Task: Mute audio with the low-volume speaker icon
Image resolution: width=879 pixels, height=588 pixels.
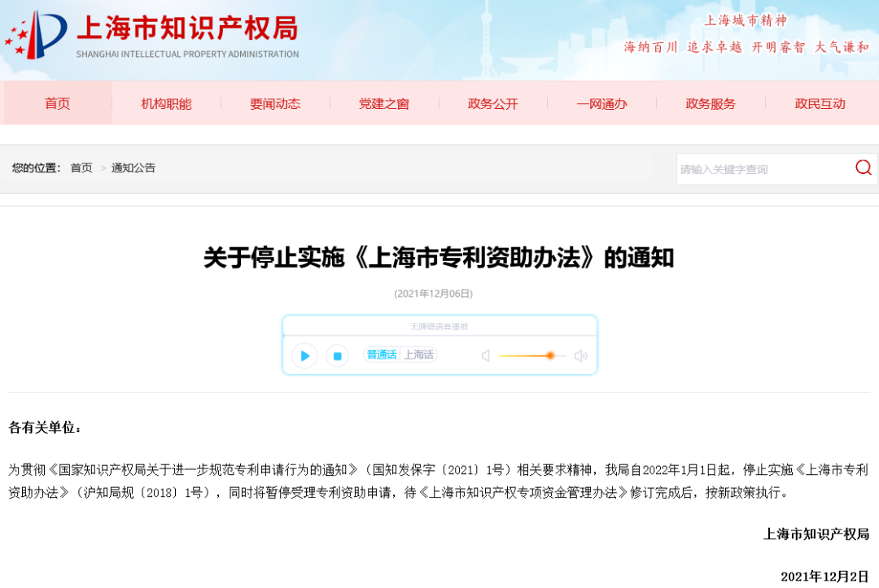Action: pos(486,355)
